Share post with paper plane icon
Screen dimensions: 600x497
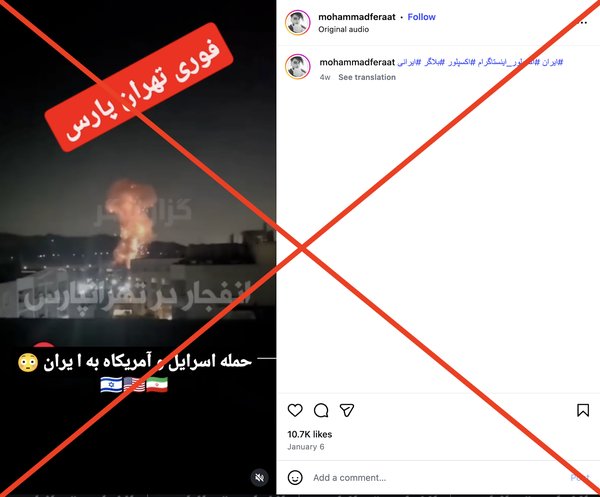point(347,410)
